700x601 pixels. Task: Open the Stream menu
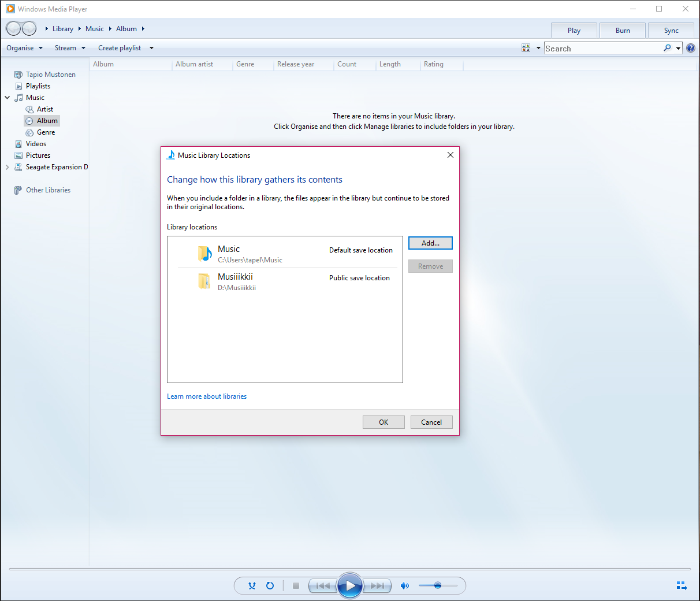tap(70, 48)
